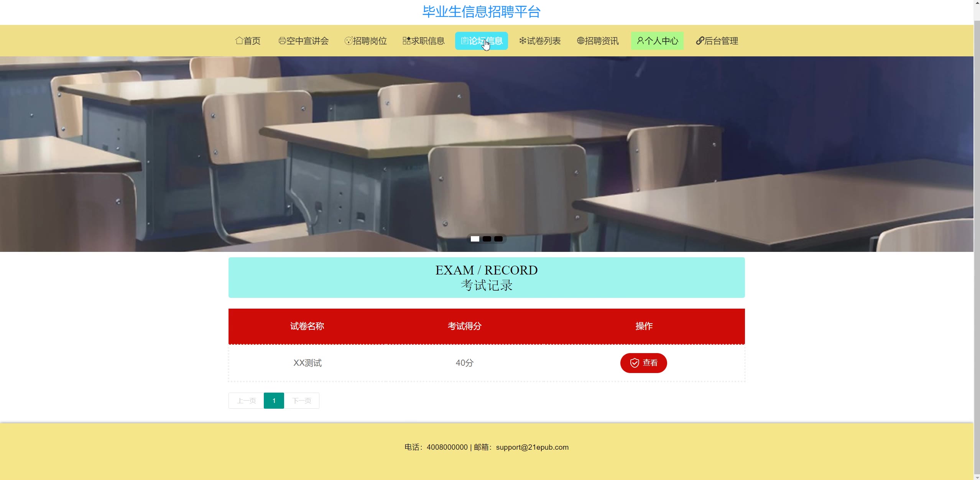Select the third carousel indicator dot

pyautogui.click(x=498, y=239)
